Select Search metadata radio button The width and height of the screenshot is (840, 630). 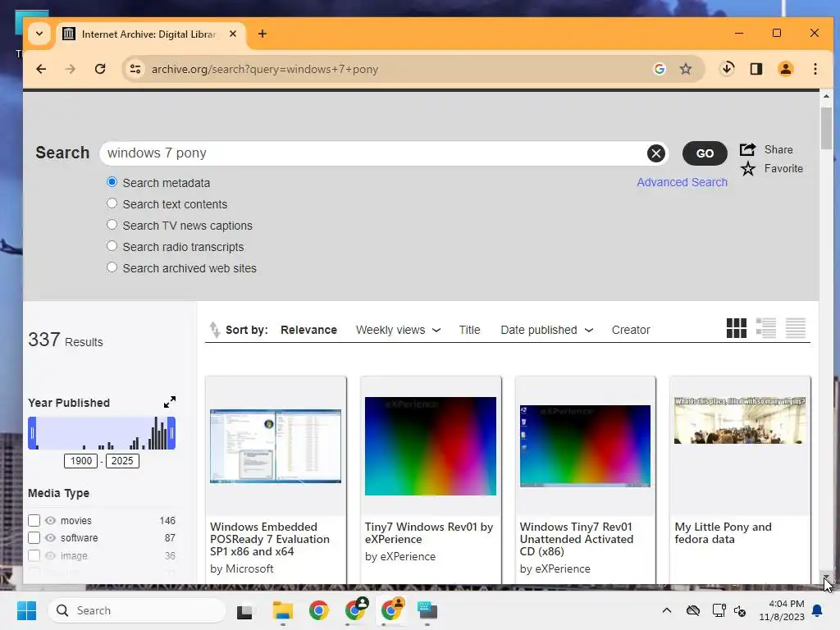pos(112,182)
